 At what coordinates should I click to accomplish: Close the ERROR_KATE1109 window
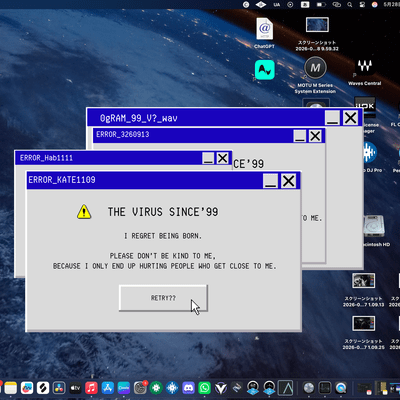[288, 181]
